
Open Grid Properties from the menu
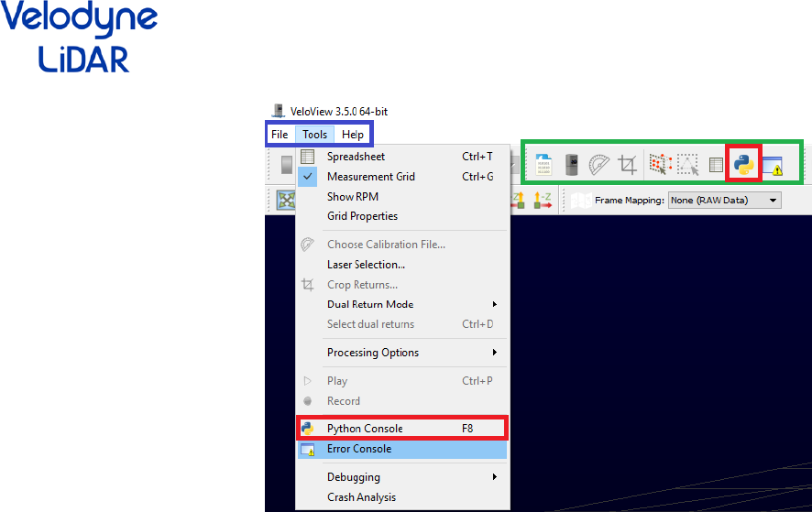click(402, 216)
